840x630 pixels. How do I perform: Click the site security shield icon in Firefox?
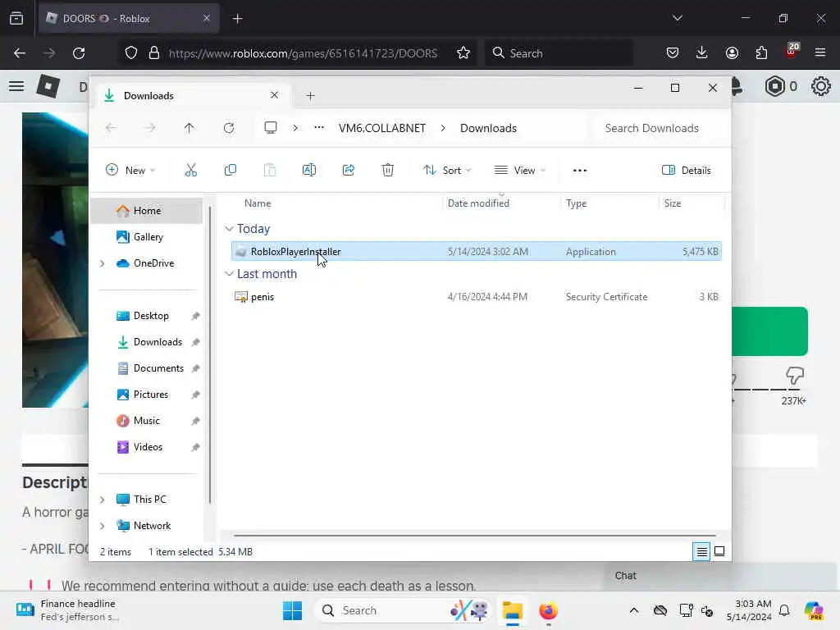(131, 53)
